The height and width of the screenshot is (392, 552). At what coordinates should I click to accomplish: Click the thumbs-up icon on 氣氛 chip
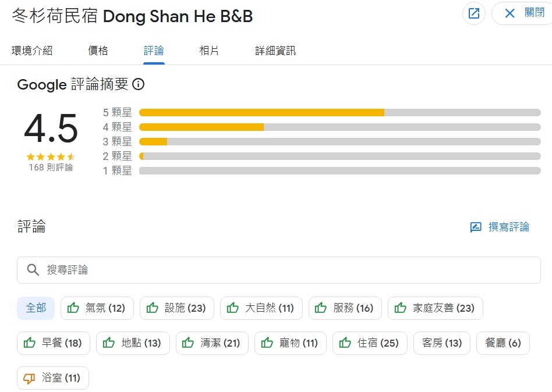tap(73, 308)
